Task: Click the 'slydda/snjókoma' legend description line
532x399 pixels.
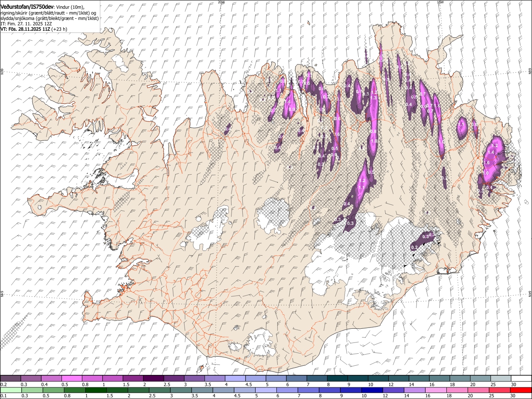Action: tap(49, 18)
